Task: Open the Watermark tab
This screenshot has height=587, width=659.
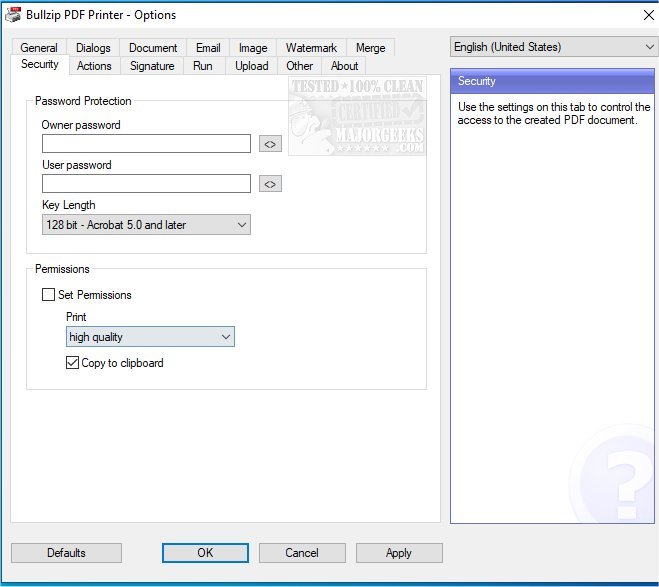Action: click(x=311, y=48)
